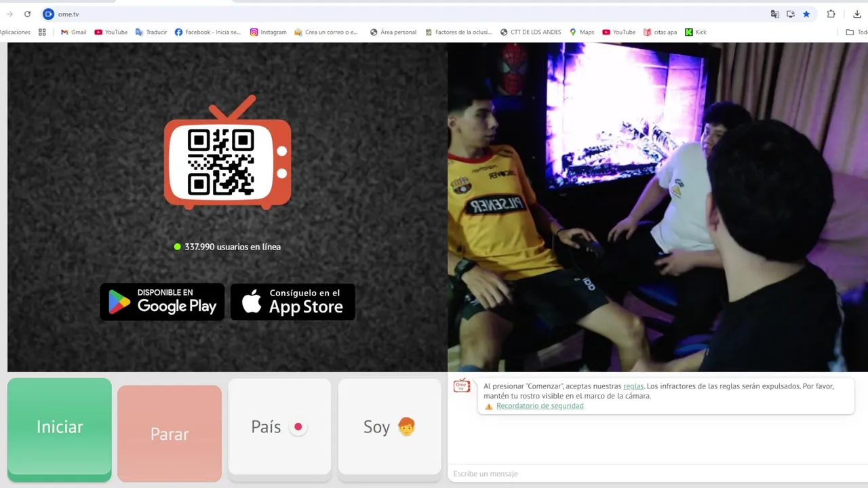Select the ome.tv address bar

pos(407,14)
